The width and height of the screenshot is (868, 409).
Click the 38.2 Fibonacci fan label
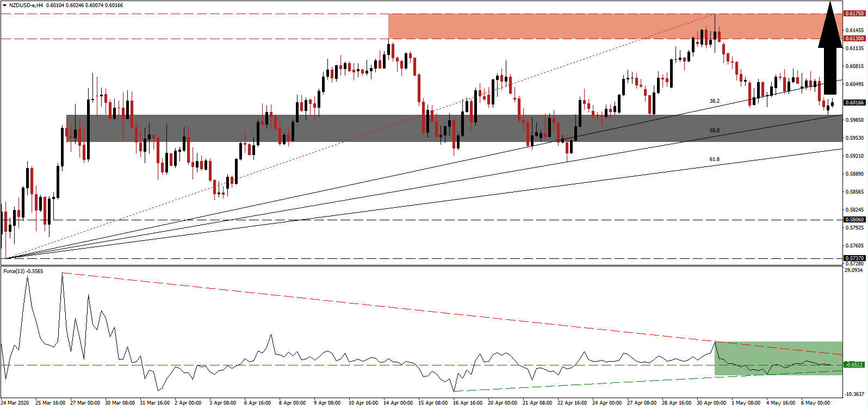pyautogui.click(x=714, y=101)
